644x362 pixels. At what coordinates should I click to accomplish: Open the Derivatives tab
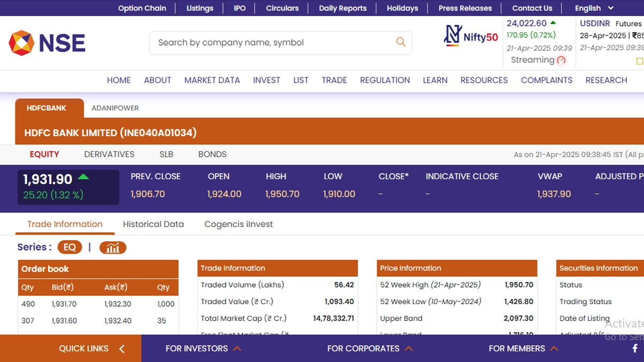click(x=109, y=154)
